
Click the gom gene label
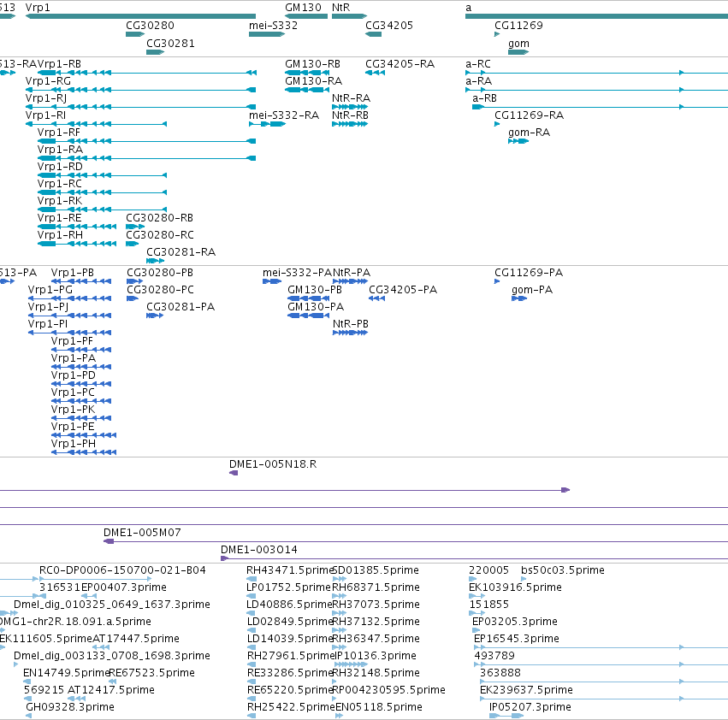[518, 43]
